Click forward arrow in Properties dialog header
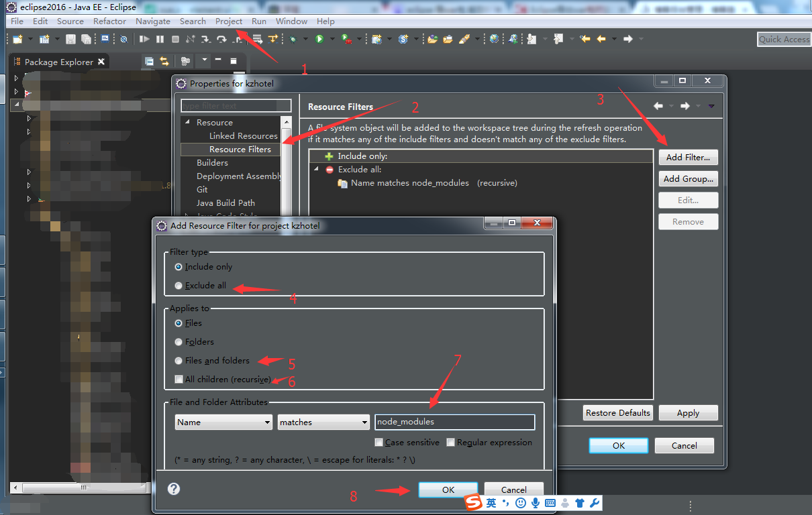 click(684, 106)
